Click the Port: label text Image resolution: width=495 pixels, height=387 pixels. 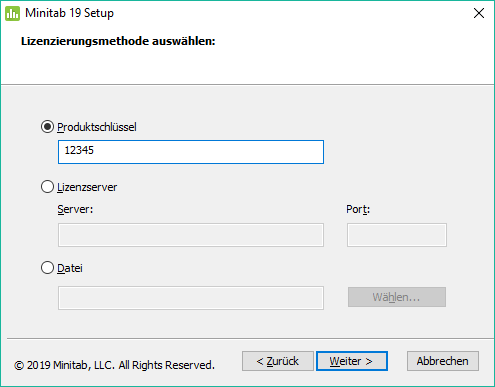click(x=358, y=209)
